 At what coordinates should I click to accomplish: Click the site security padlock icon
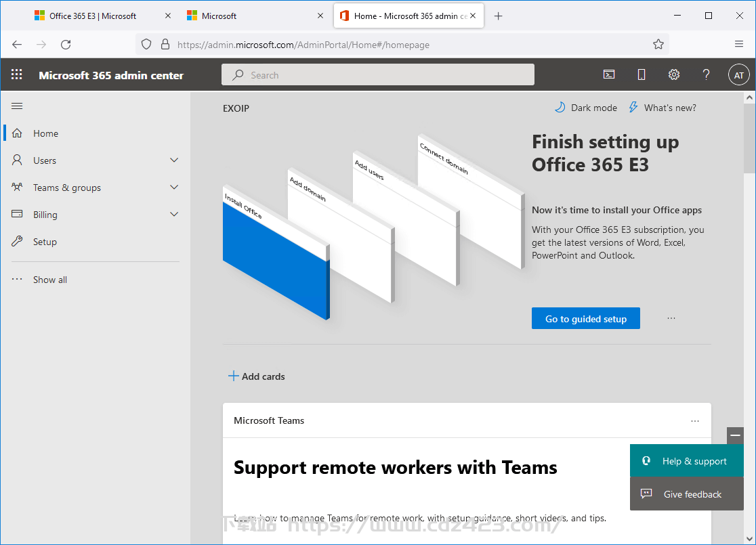coord(165,44)
